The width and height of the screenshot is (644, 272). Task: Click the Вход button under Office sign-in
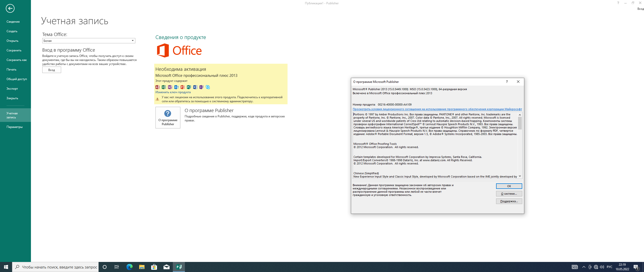point(52,70)
